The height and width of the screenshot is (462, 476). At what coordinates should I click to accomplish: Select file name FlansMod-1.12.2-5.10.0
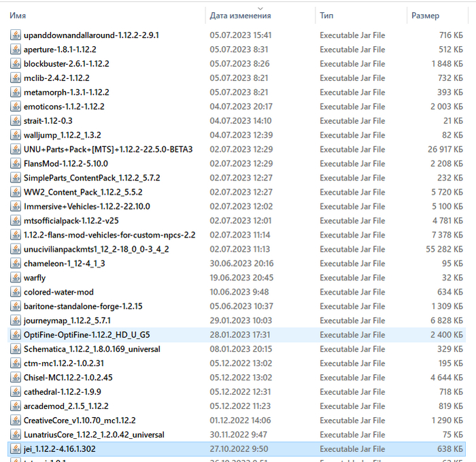pyautogui.click(x=65, y=164)
